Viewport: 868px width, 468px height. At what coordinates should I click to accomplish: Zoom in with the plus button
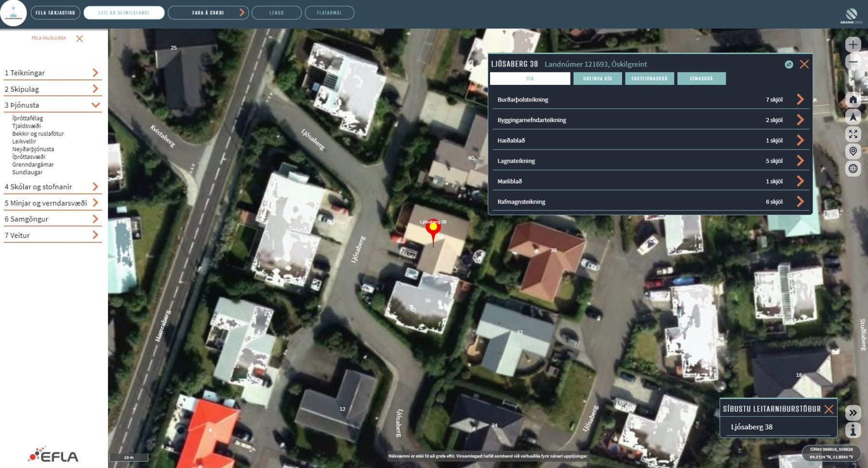click(853, 44)
